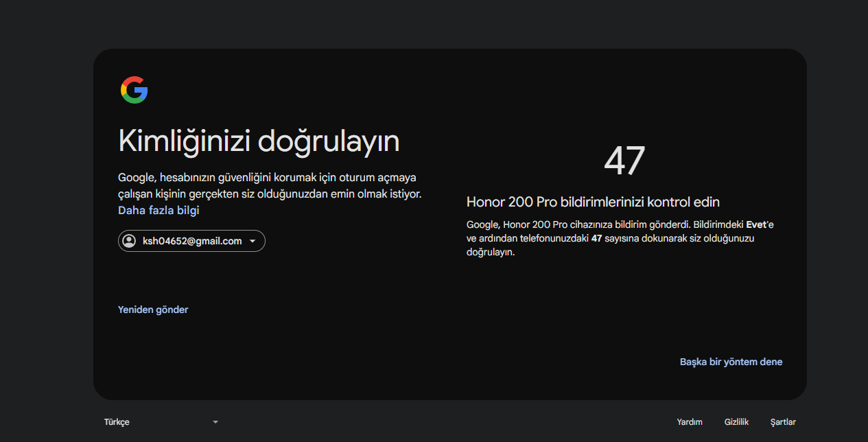The image size is (868, 442).
Task: Click 'Yeniden gönder' to resend the notification
Action: 153,310
